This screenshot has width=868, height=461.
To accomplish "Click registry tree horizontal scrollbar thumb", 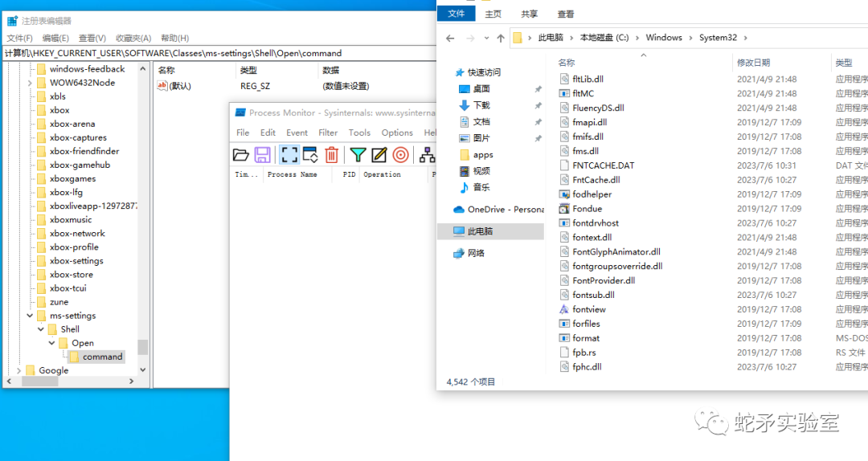I will click(x=39, y=381).
